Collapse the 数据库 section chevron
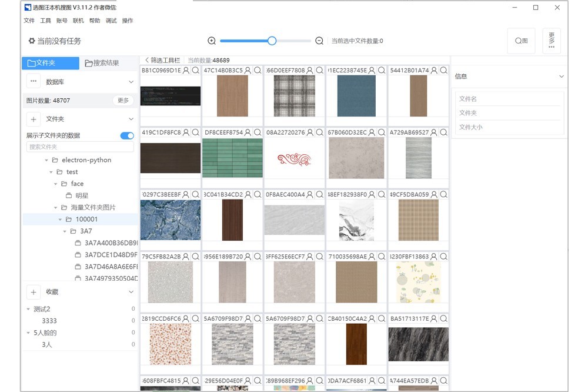The width and height of the screenshot is (588, 392). point(131,82)
